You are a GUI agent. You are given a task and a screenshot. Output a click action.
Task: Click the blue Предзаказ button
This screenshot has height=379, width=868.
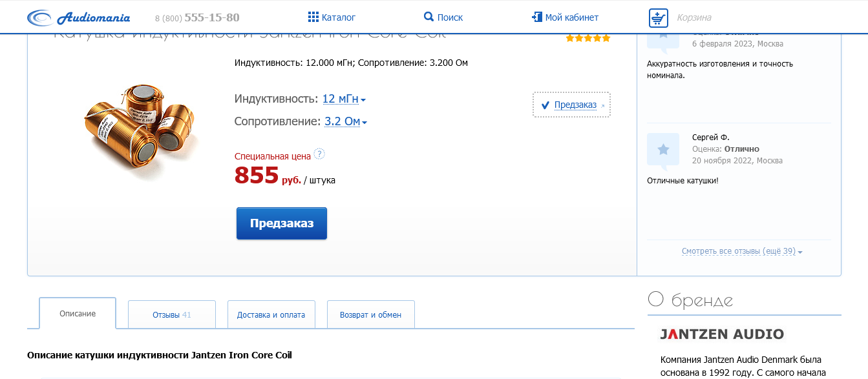click(282, 223)
